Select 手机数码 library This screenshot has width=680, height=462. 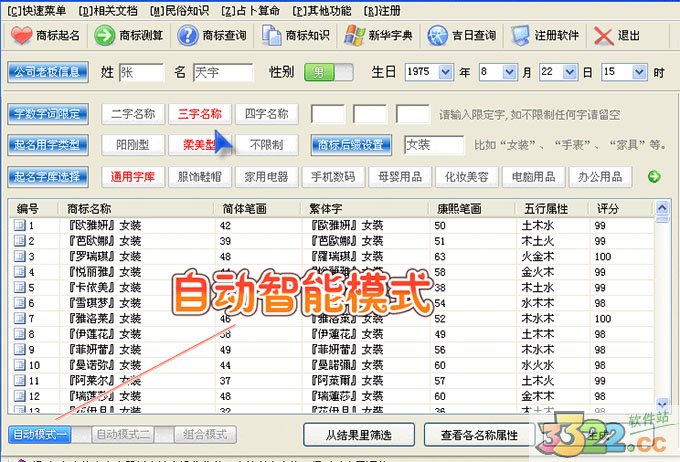coord(333,177)
